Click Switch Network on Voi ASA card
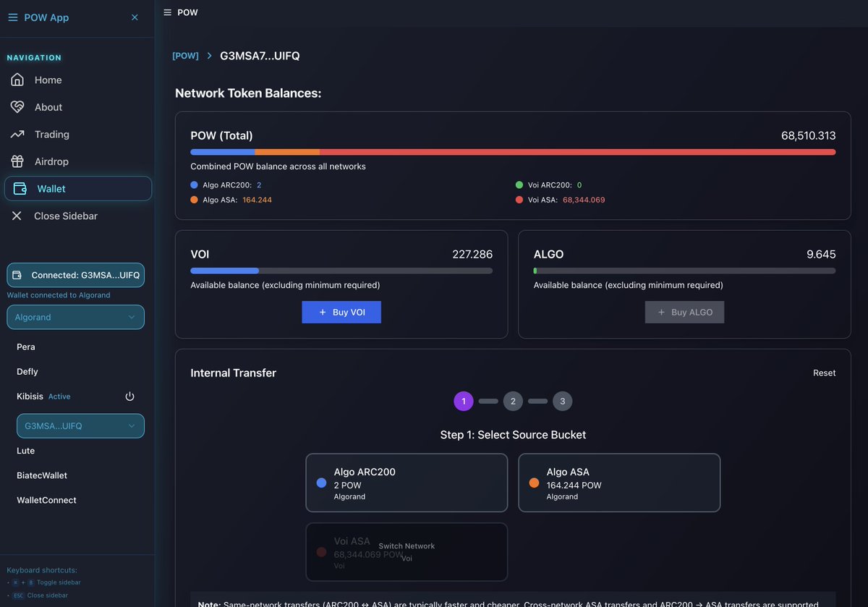The height and width of the screenshot is (607, 868). tap(407, 546)
